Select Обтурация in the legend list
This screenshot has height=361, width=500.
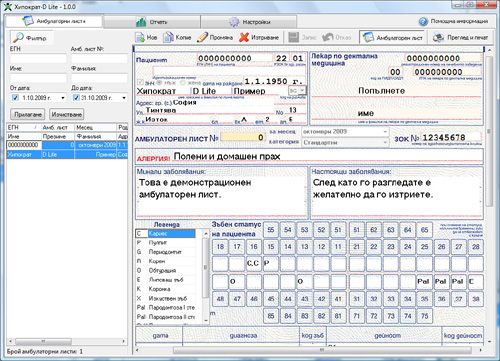click(x=165, y=270)
